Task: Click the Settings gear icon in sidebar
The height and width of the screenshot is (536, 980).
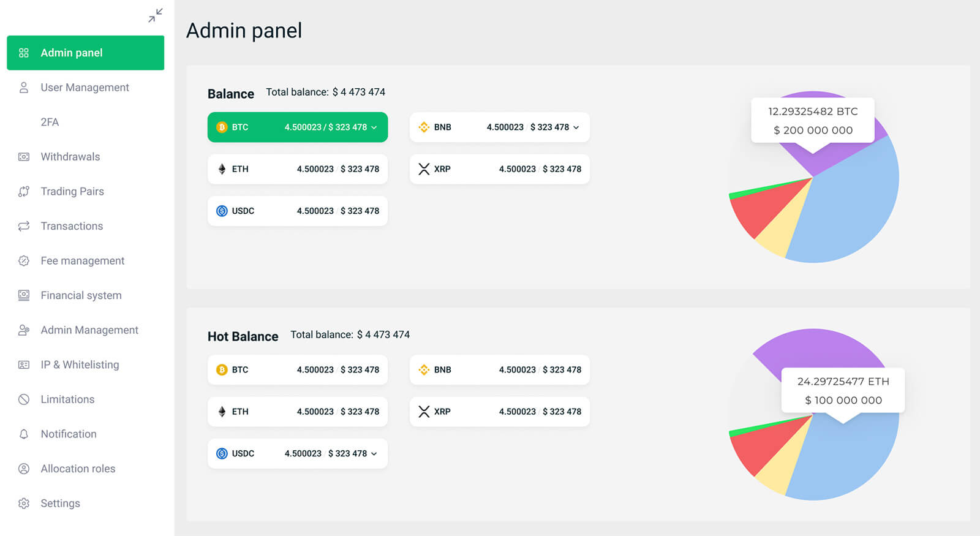Action: tap(24, 504)
